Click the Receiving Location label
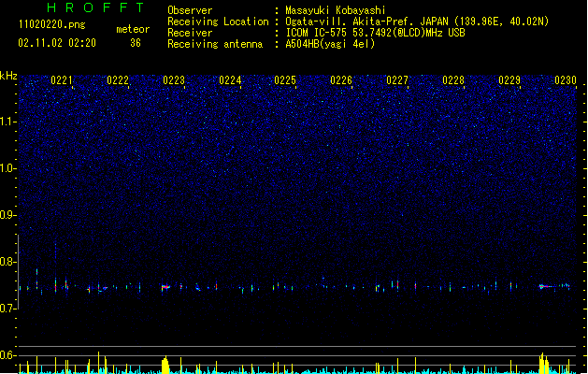The height and width of the screenshot is (374, 588). [218, 22]
